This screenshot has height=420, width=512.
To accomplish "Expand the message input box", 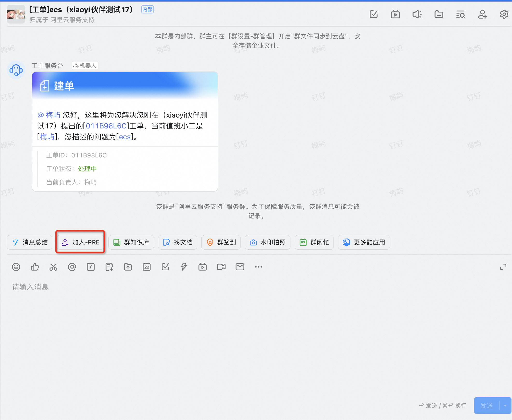I will (503, 267).
